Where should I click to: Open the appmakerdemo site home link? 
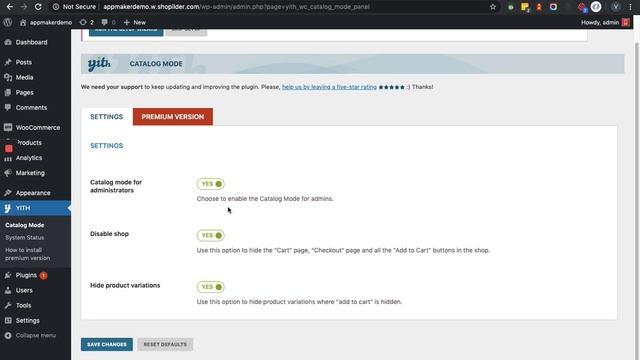click(46, 22)
